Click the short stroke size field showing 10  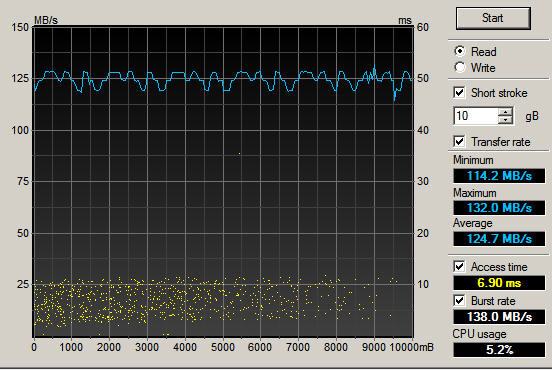476,116
